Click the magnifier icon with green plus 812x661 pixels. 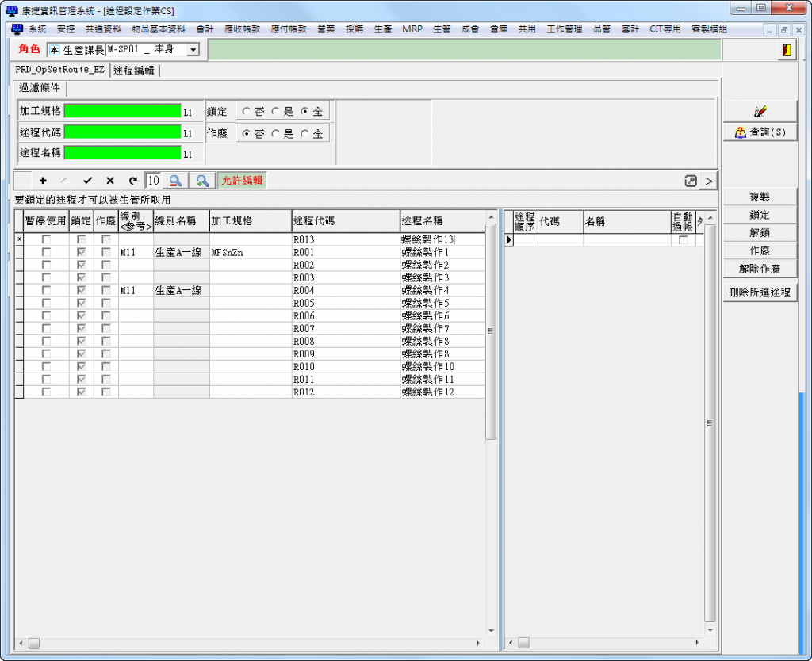[202, 181]
